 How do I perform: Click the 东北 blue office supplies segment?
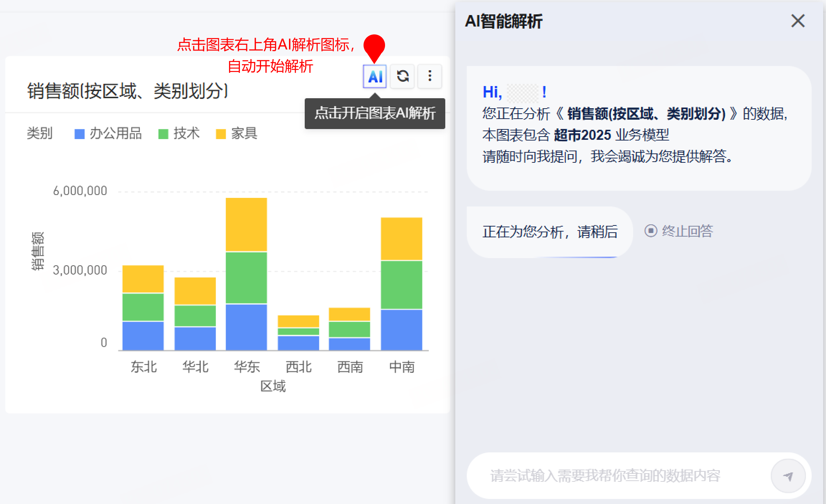pos(143,336)
